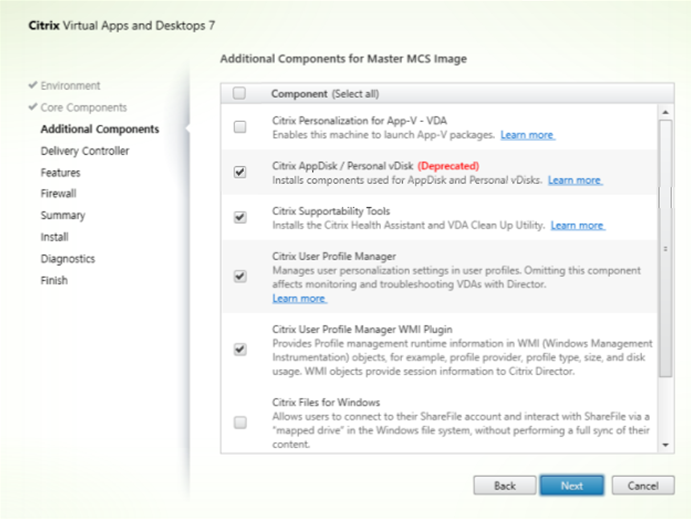Click the Citrix Personalization for App-V - VDA title
Viewport: 691px width, 519px height.
(359, 121)
